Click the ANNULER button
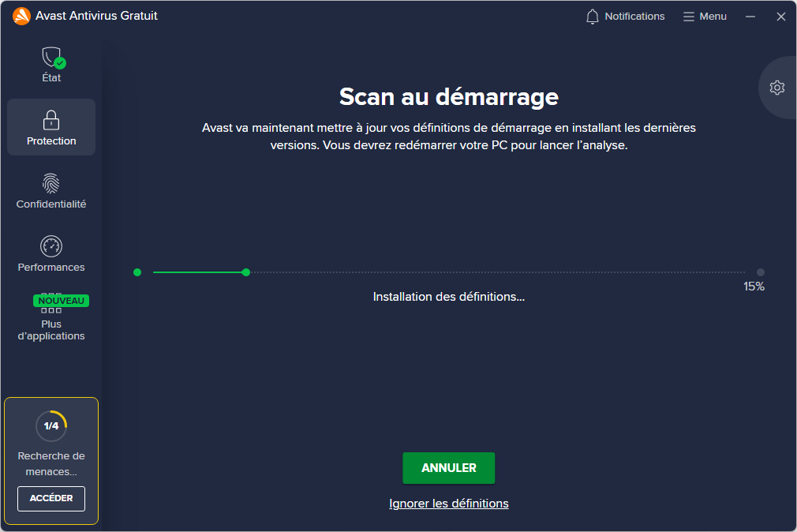797x532 pixels. [448, 468]
